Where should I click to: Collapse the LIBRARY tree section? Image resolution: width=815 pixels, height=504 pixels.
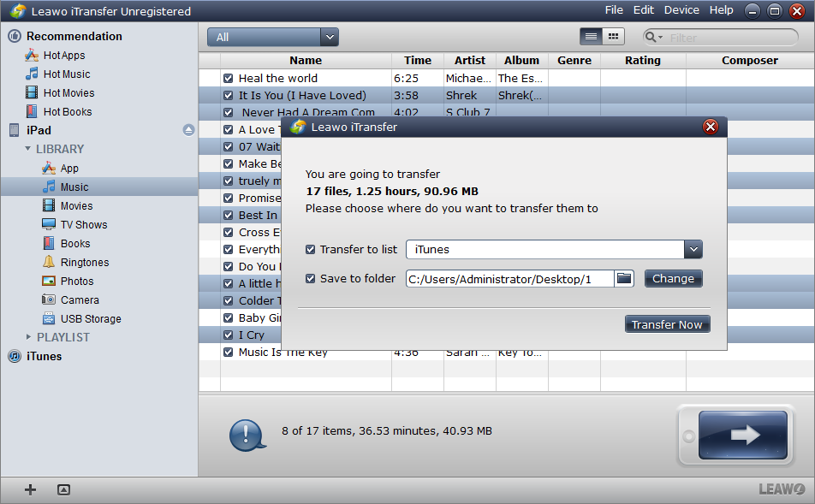28,149
